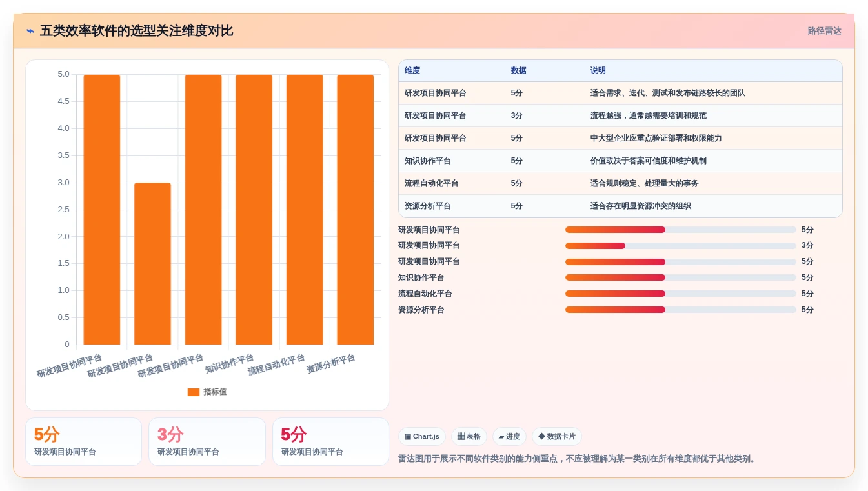Select the 说明 column header
868x491 pixels.
(598, 70)
